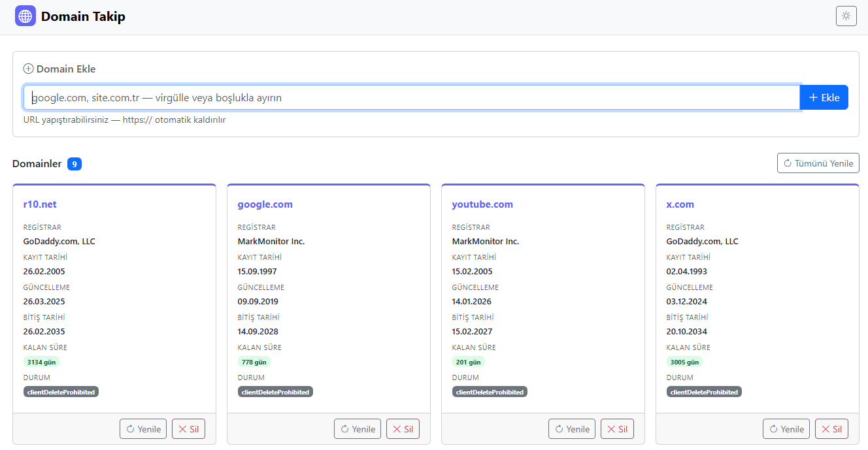Delete x.com using its Sil button
Screen dimensions: 868x450
pos(832,429)
